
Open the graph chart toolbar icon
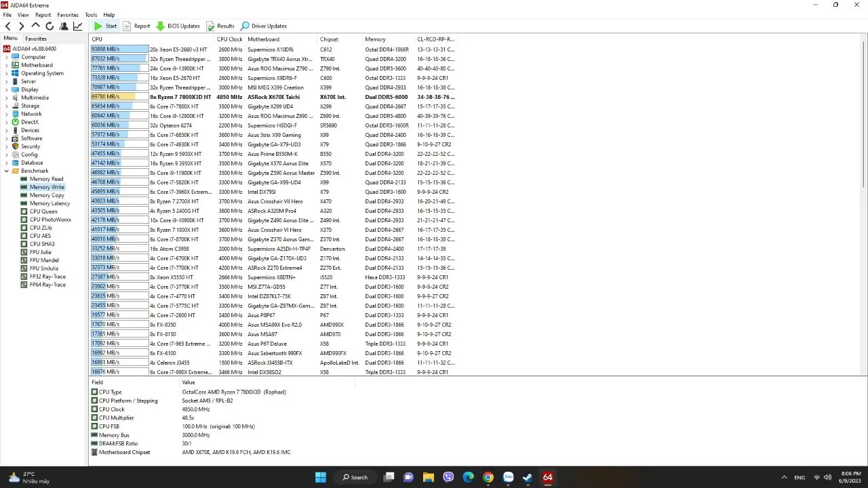point(78,26)
